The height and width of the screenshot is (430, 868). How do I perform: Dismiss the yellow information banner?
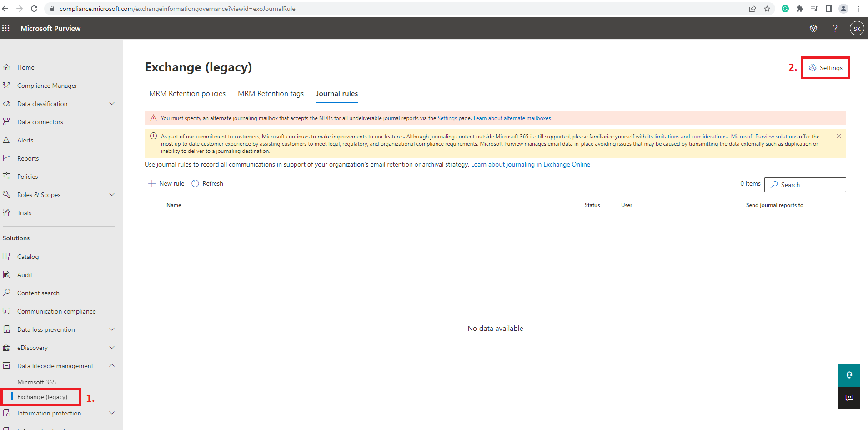pos(838,136)
